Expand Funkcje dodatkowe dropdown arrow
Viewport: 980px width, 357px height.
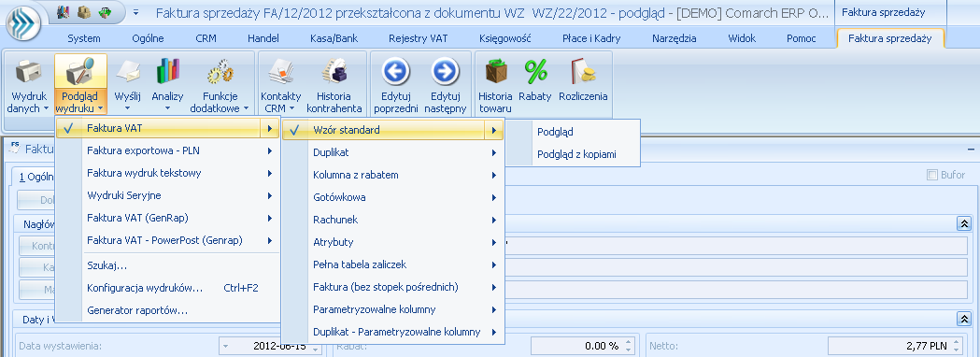[247, 108]
